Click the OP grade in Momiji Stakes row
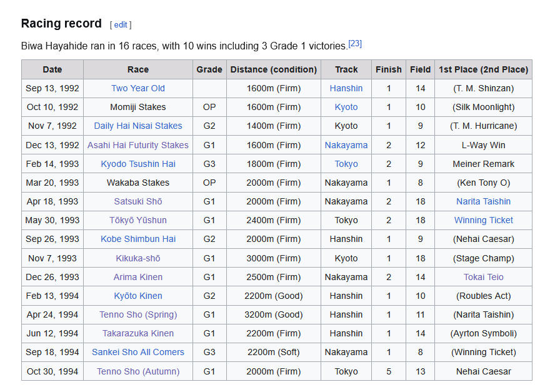The image size is (545, 392). pos(209,107)
